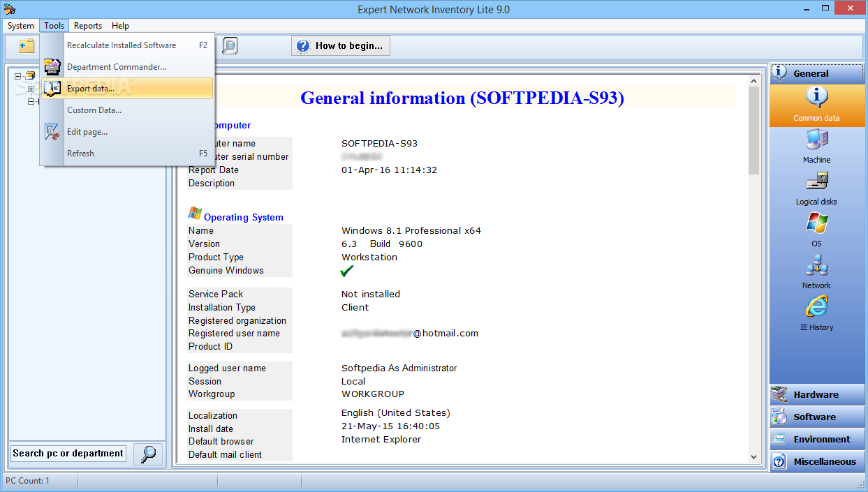Choose Department Commander menu item
Viewport: 868px width, 492px height.
[x=127, y=67]
